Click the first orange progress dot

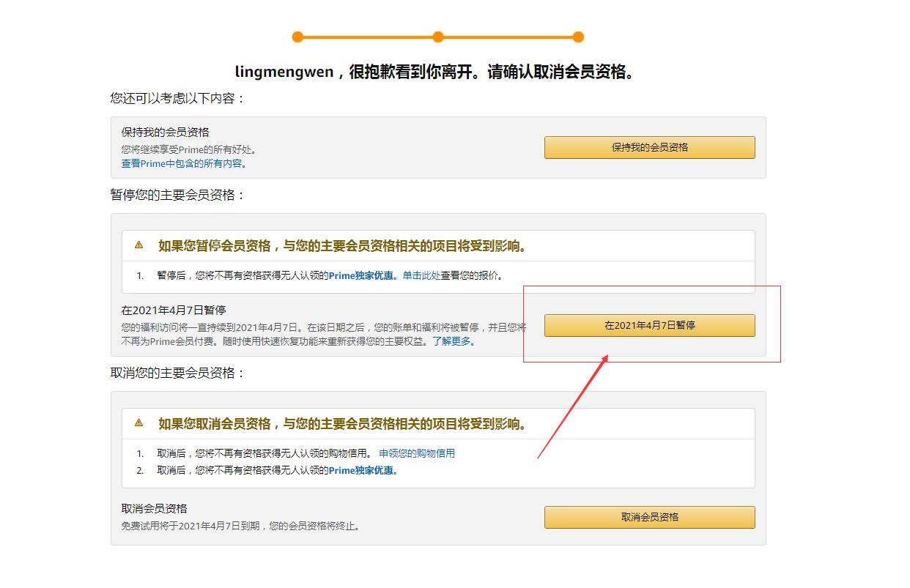(297, 37)
